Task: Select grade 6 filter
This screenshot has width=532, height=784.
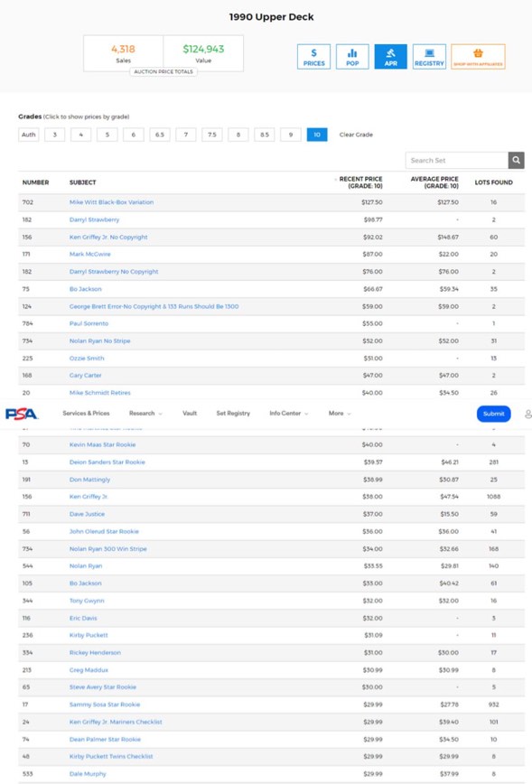Action: [x=134, y=135]
